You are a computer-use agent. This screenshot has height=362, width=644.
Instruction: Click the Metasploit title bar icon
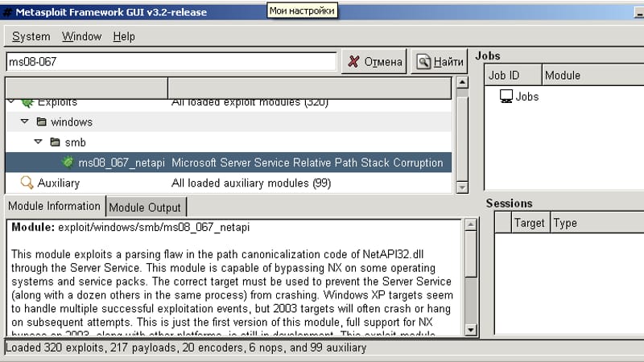7,12
